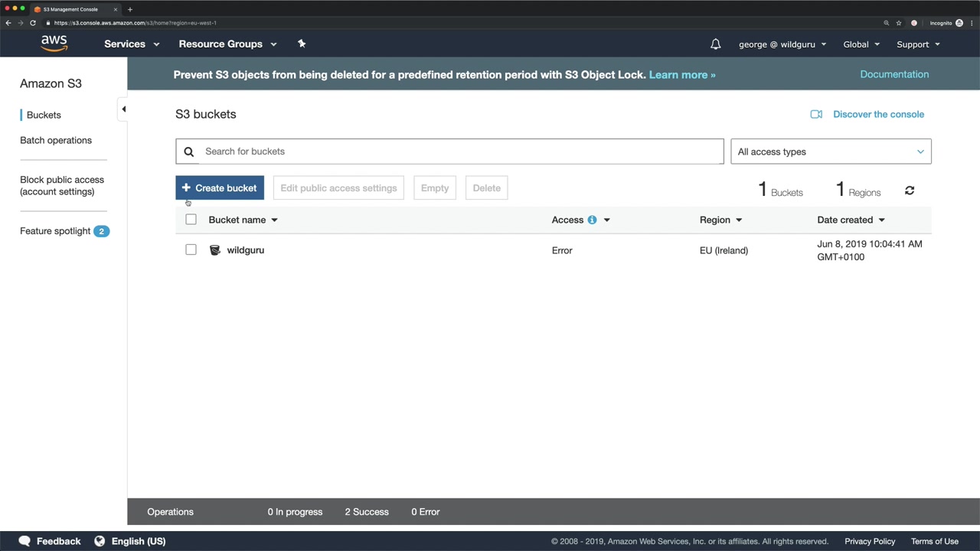Open the wildguru bucket link
Viewport: 980px width, 551px height.
click(245, 250)
